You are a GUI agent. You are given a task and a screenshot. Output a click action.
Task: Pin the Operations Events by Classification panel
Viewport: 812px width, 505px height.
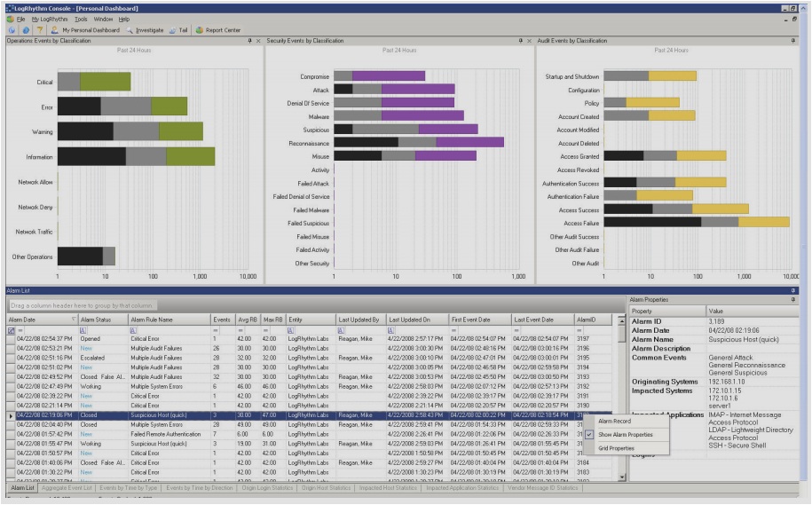pyautogui.click(x=249, y=41)
